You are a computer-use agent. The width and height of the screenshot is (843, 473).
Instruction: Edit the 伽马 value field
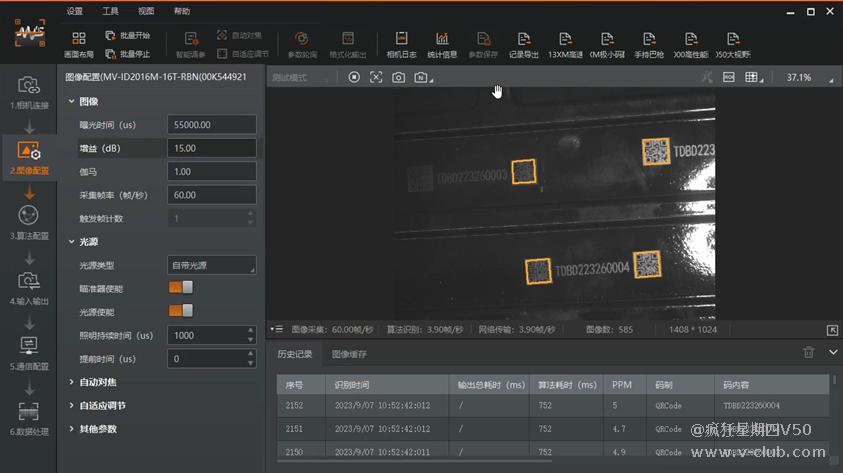tap(212, 171)
